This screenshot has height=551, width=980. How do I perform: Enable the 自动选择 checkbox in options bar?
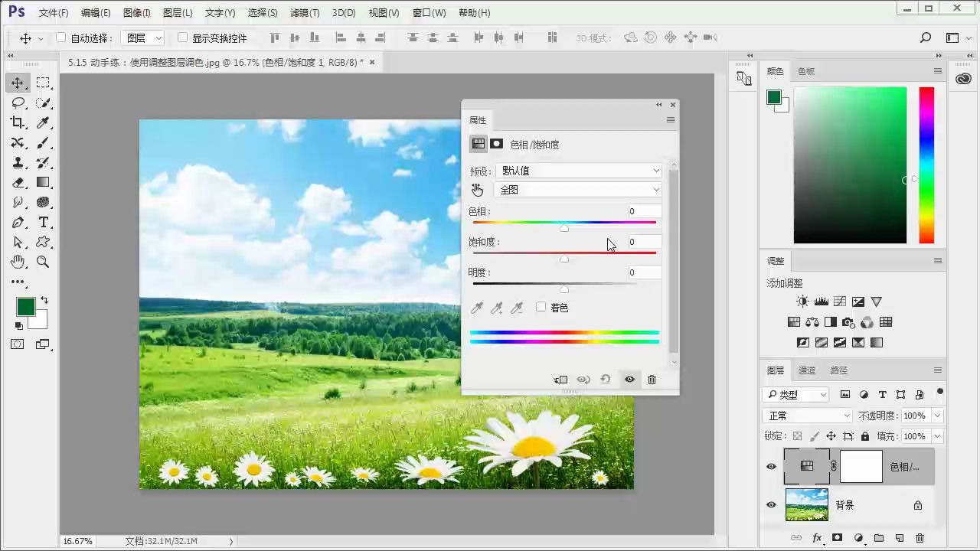click(60, 37)
